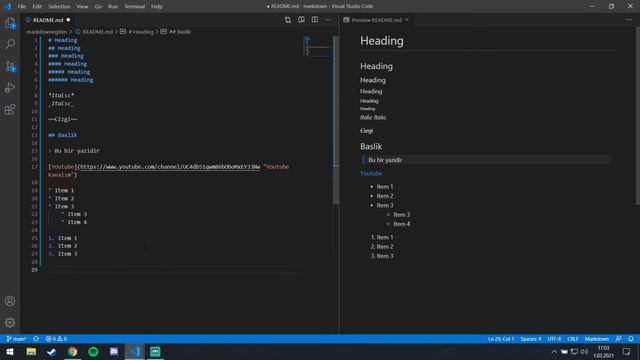Close the Preview README.md tab
Image resolution: width=640 pixels, height=360 pixels.
[x=407, y=20]
